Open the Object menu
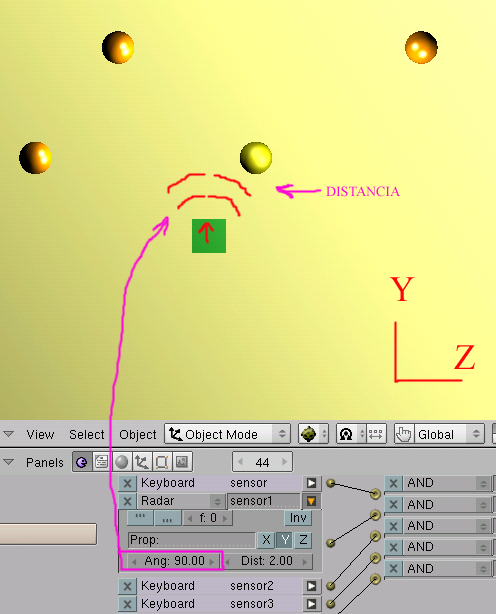This screenshot has width=496, height=614. coord(137,435)
